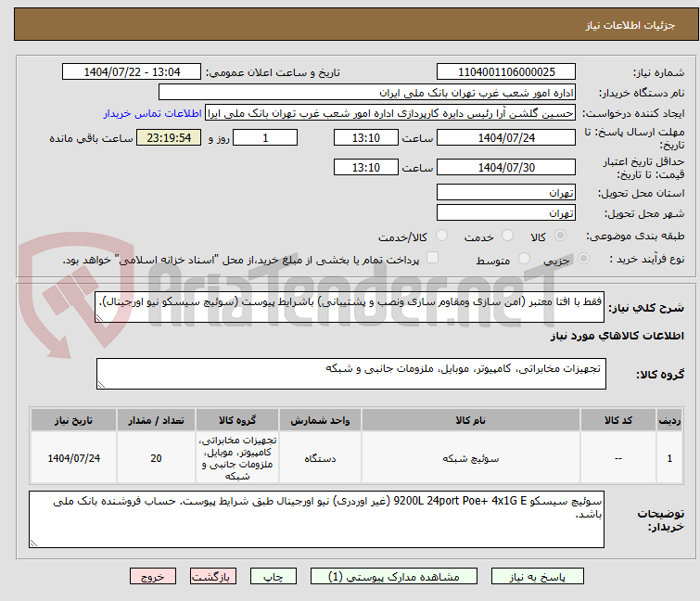
Task: Click the 'بازگشت' back button
Action: [213, 577]
